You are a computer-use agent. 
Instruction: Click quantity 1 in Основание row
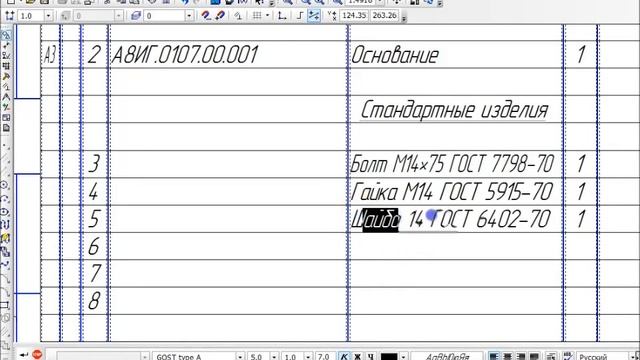(x=581, y=55)
